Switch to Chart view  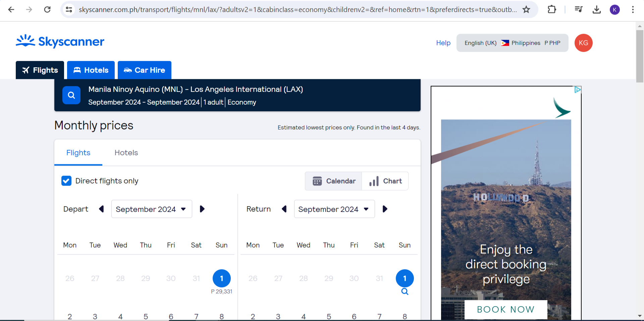pyautogui.click(x=385, y=181)
